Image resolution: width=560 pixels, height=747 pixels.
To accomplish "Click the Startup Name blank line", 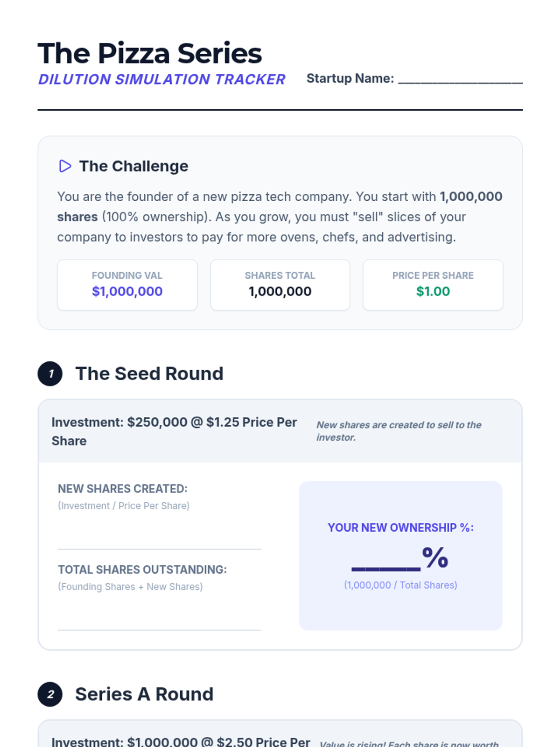I will tap(460, 79).
